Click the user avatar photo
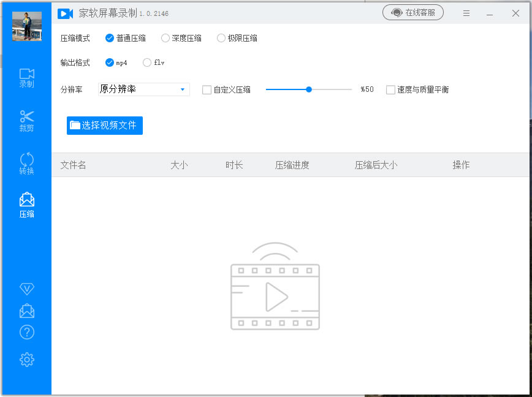 (26, 26)
